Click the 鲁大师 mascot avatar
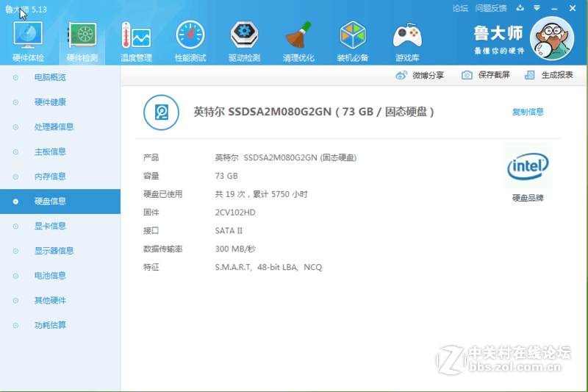Image resolution: width=588 pixels, height=392 pixels. pos(552,39)
